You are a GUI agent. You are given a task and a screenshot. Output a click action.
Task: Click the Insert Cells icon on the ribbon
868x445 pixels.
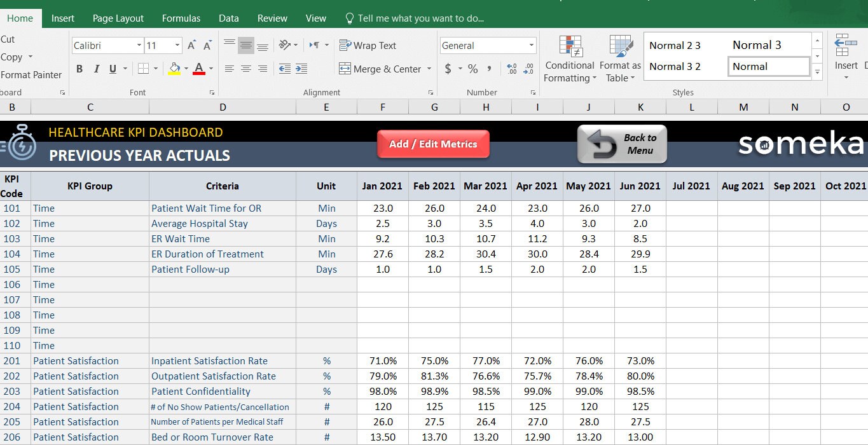point(846,57)
